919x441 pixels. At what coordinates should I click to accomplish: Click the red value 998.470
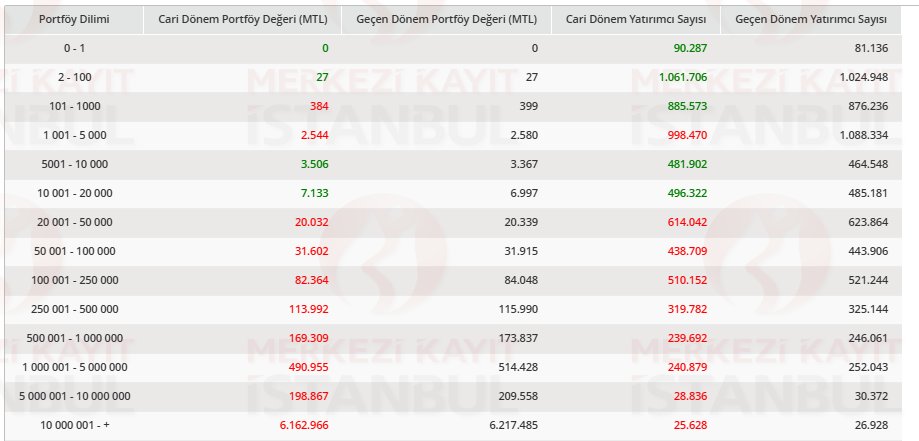[x=687, y=135]
